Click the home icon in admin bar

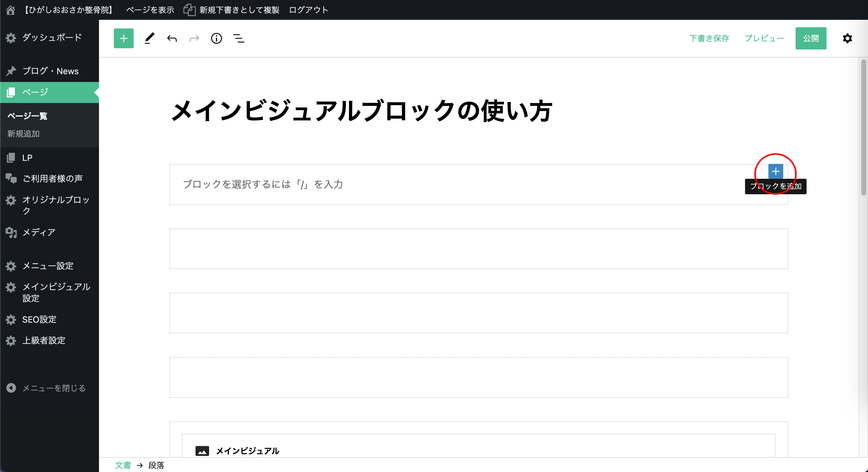point(11,10)
